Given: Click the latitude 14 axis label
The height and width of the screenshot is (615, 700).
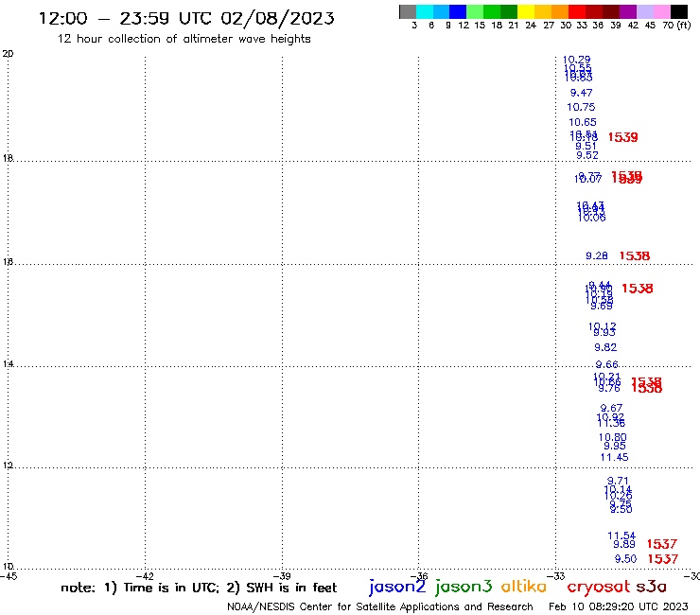Looking at the screenshot, I should tap(8, 364).
